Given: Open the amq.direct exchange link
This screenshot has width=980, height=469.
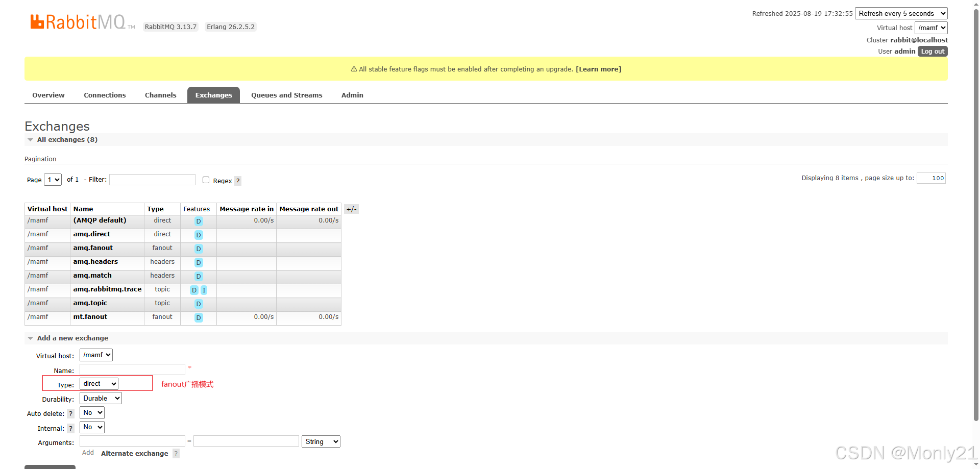Looking at the screenshot, I should [92, 234].
